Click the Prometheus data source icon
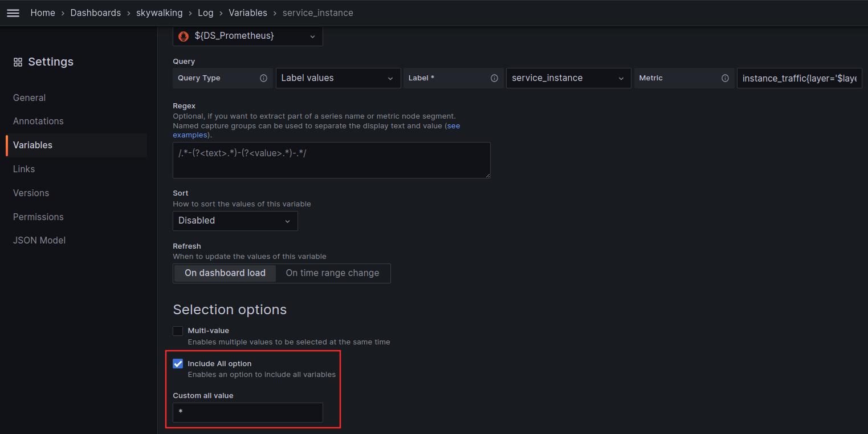 pos(184,36)
